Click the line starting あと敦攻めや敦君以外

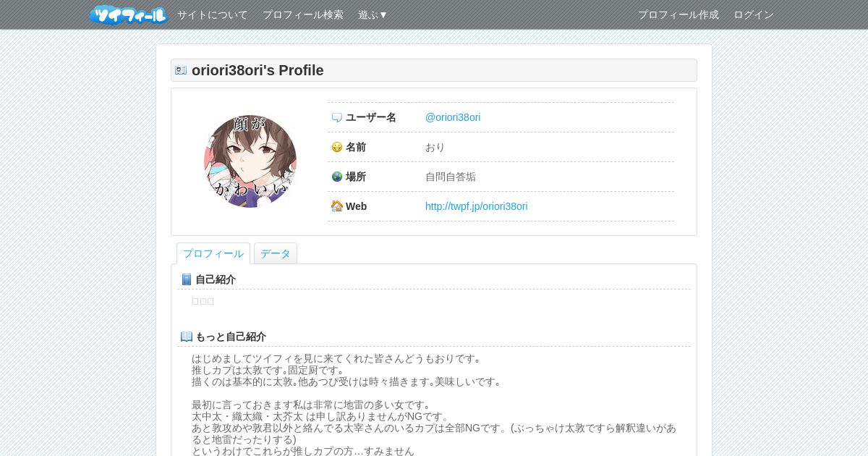point(434,434)
